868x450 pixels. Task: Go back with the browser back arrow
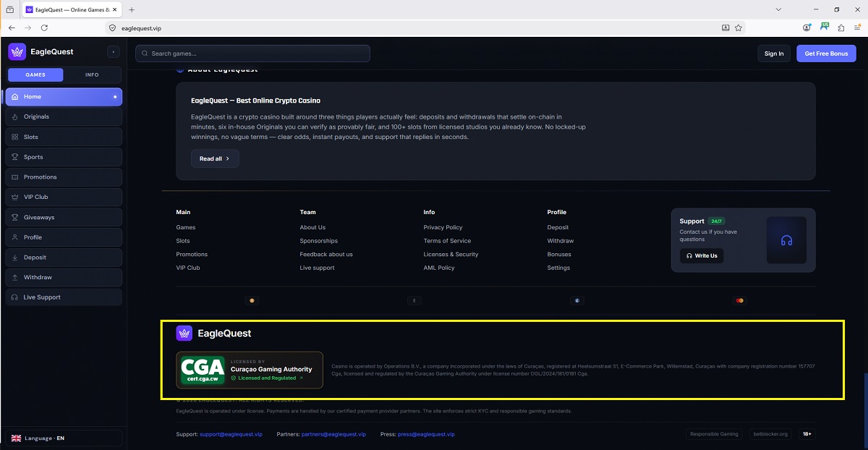pos(11,27)
